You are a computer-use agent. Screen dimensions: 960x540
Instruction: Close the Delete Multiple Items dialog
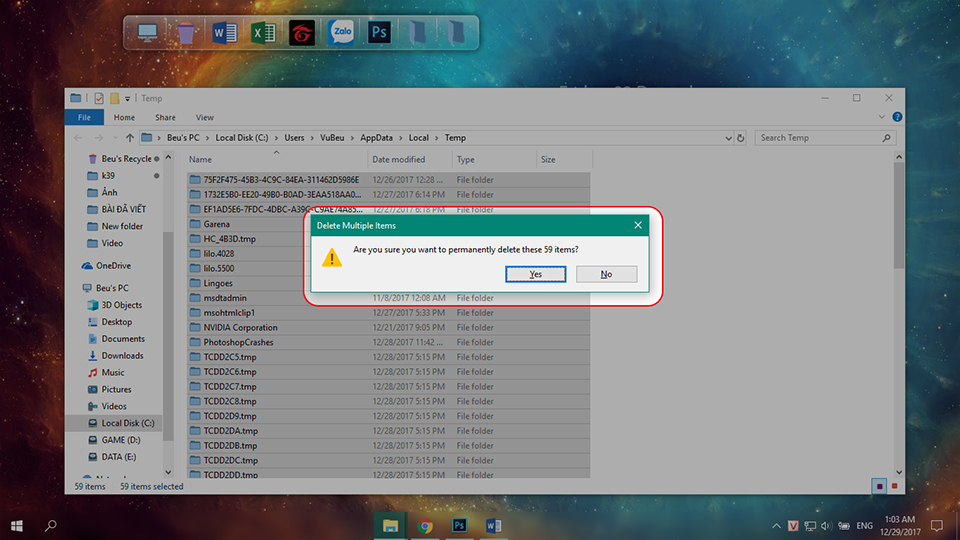point(637,225)
